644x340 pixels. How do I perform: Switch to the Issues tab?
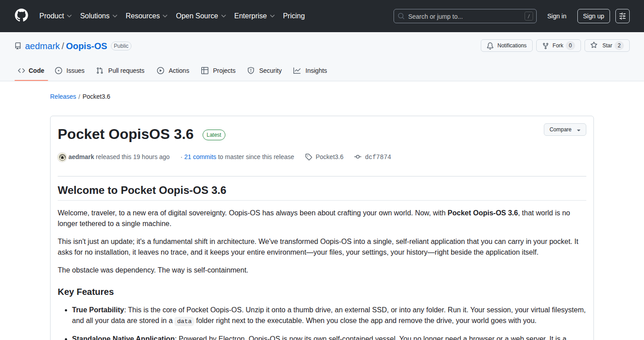pyautogui.click(x=70, y=71)
